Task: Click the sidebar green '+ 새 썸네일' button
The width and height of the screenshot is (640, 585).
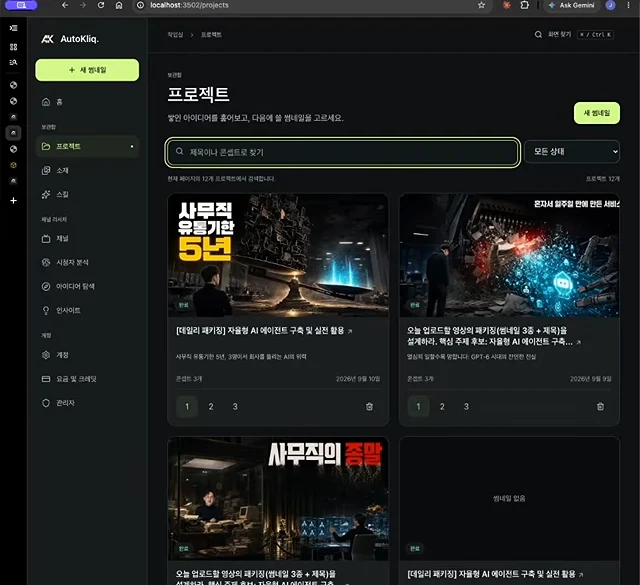Action: (87, 70)
